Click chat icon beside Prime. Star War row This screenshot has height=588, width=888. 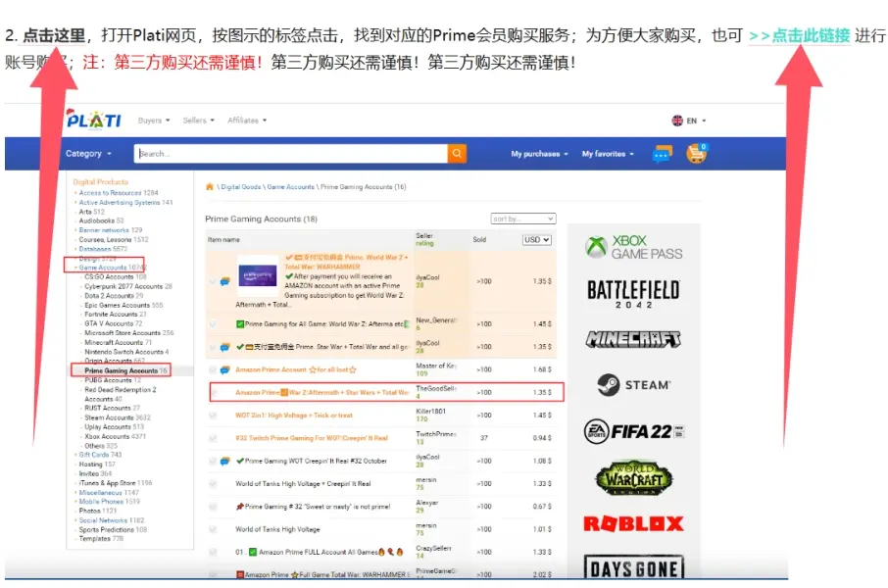224,347
